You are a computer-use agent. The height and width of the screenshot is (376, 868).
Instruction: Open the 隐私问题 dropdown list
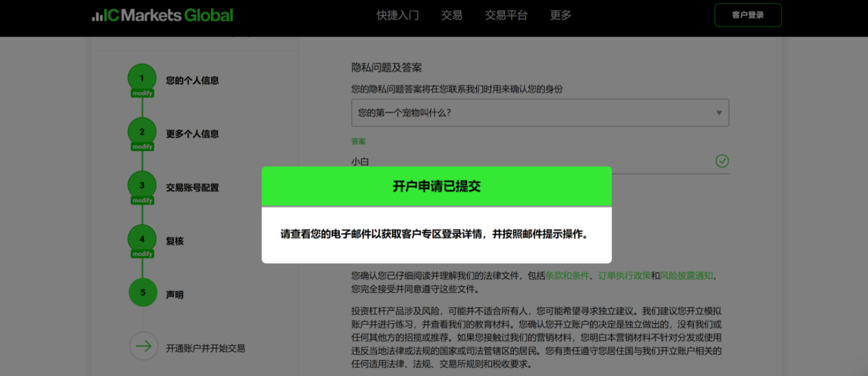[534, 113]
